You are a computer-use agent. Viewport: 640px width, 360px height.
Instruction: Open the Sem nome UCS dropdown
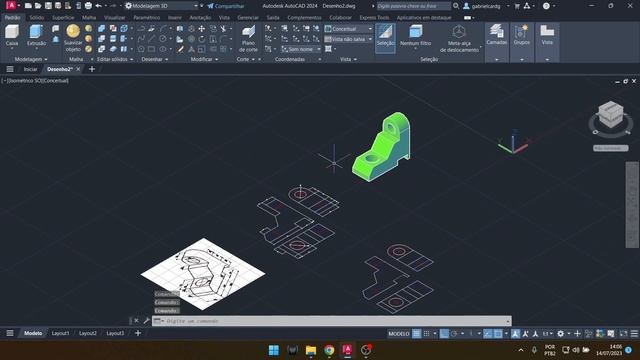tap(301, 49)
